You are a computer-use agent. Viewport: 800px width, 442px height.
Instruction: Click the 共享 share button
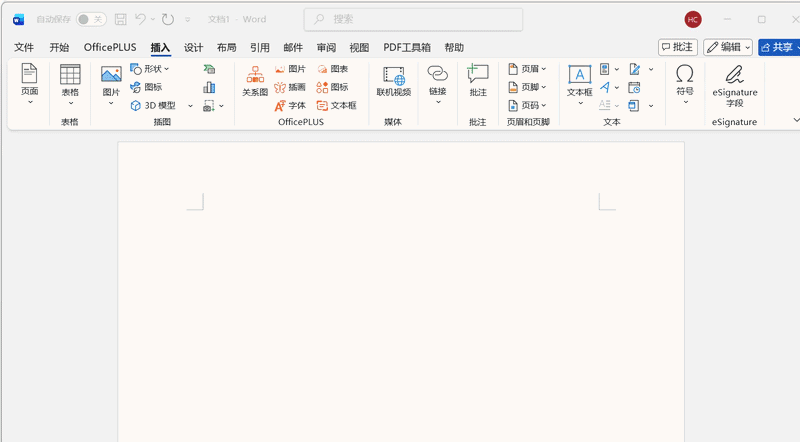pos(779,47)
